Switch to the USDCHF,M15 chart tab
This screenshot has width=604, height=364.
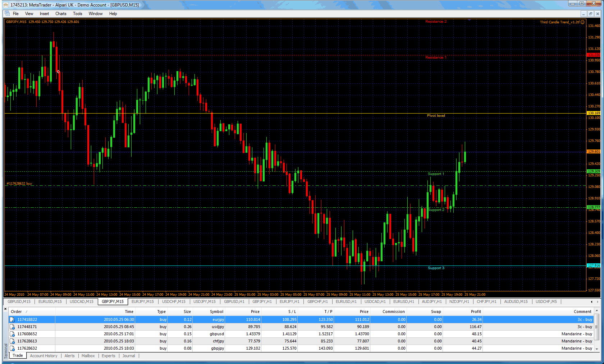(x=174, y=301)
